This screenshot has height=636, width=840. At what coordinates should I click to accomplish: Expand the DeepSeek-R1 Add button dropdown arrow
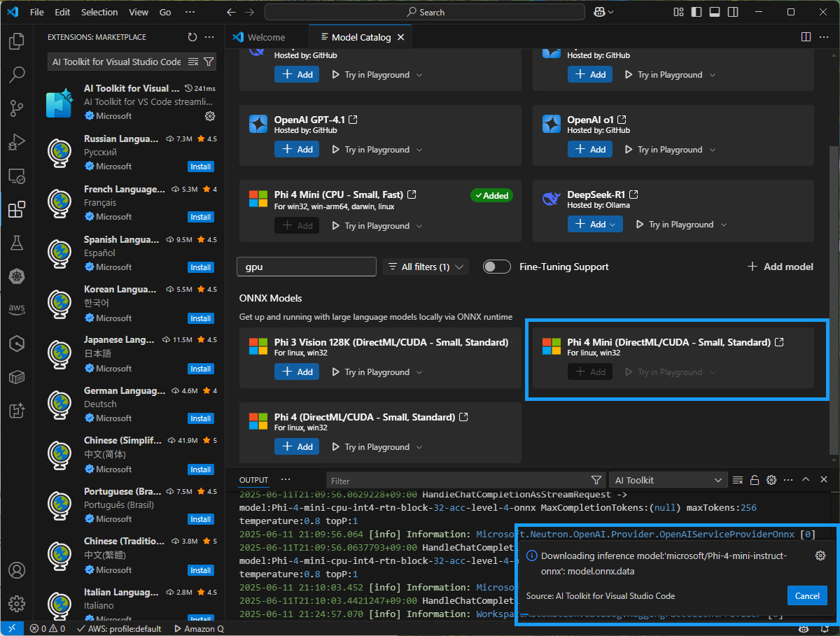(613, 225)
